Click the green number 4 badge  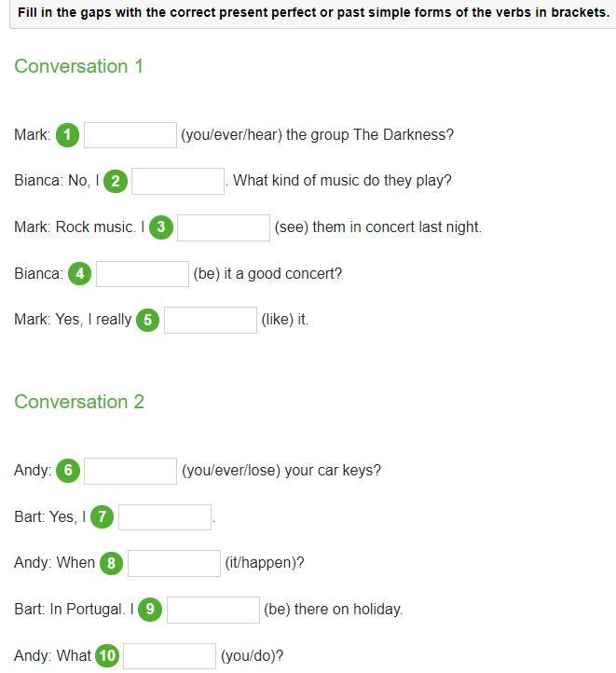tap(80, 274)
